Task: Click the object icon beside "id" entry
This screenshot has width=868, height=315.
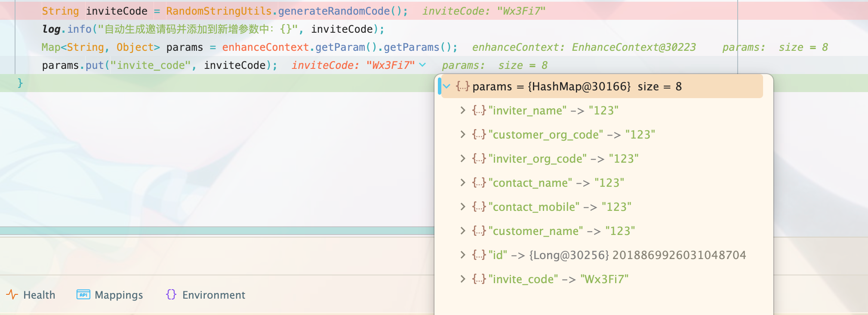Action: click(479, 255)
